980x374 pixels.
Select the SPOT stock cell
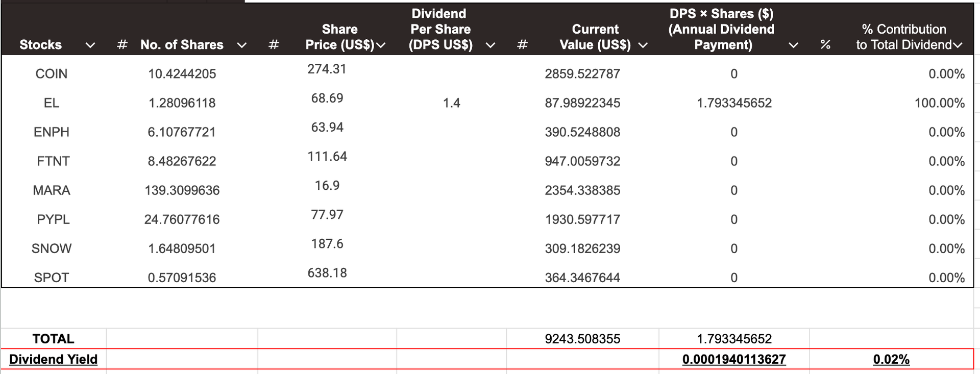pyautogui.click(x=52, y=278)
